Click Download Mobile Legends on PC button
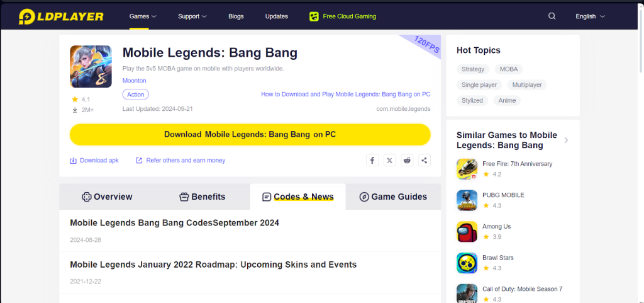This screenshot has height=303, width=644. point(250,134)
